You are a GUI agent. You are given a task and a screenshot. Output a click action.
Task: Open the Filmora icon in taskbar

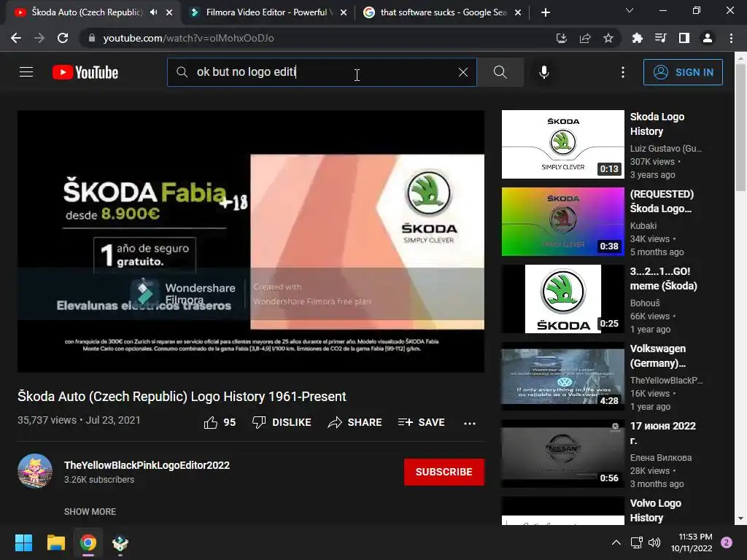[120, 542]
